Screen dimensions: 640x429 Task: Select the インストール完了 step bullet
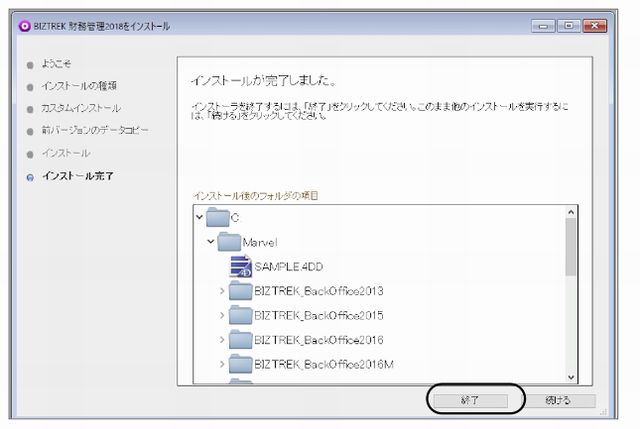pos(31,177)
